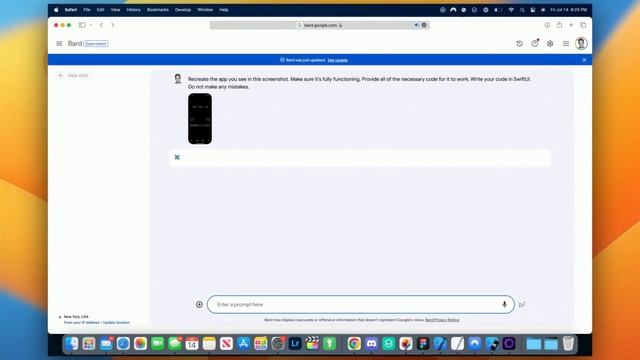Screen dimensions: 640x360
Task: Select the bard.google.com address bar
Action: (x=320, y=25)
